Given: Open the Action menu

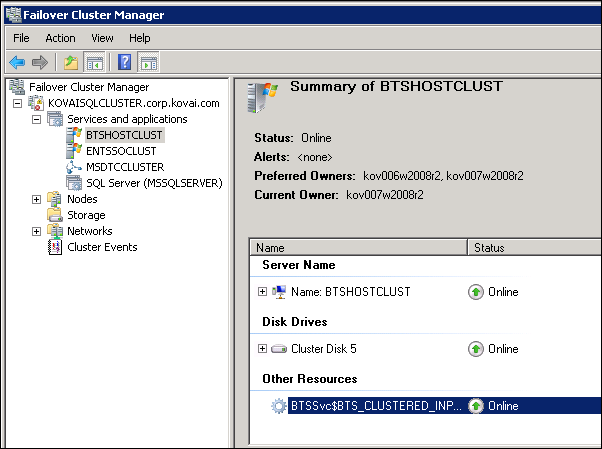Looking at the screenshot, I should click(x=60, y=38).
